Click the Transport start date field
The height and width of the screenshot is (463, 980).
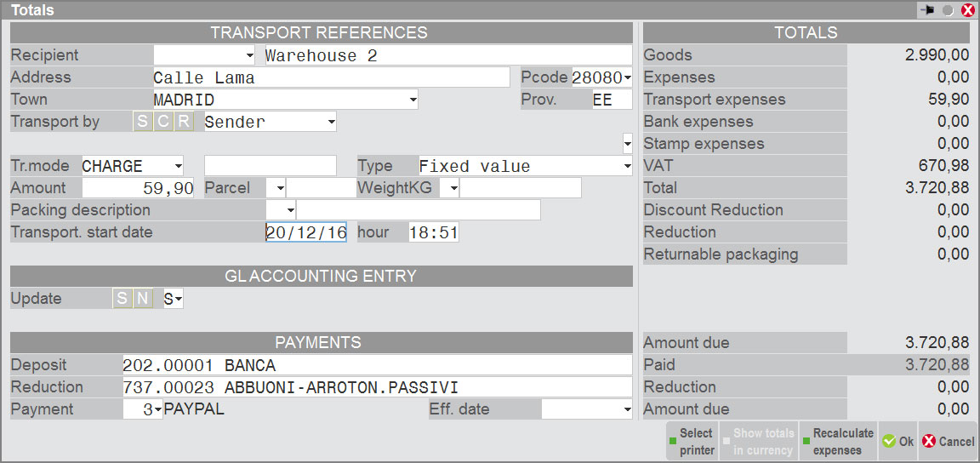(x=306, y=232)
